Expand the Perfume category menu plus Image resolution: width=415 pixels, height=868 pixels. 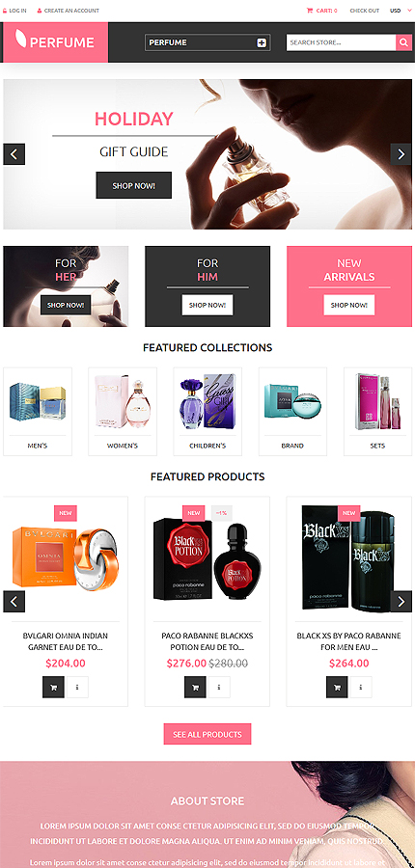click(262, 42)
